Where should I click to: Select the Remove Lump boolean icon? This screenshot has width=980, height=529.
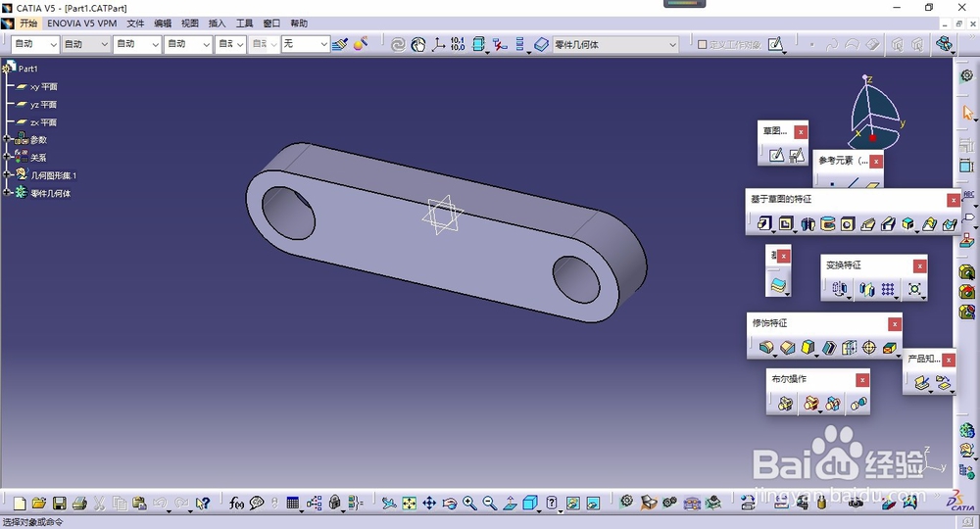coord(858,404)
